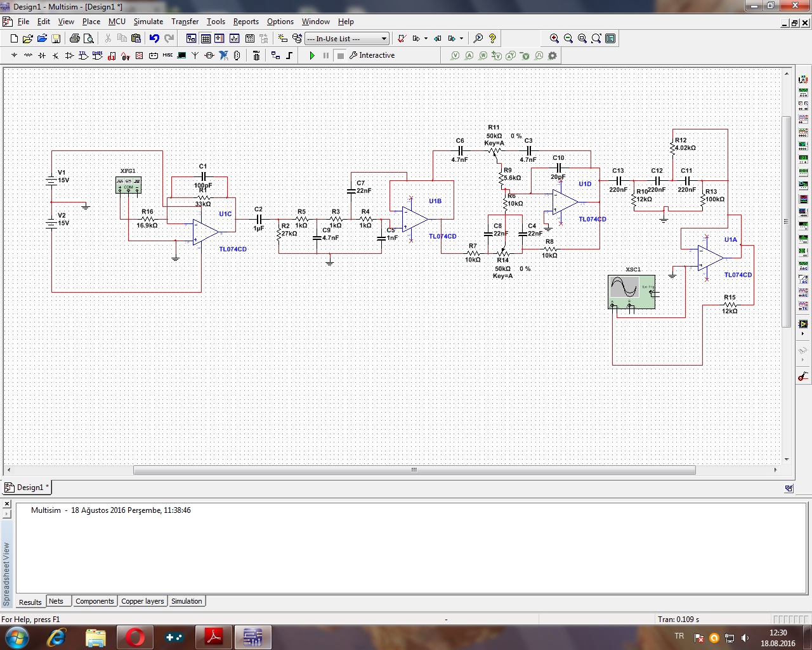Click the horizontal scrollbar of the schematic
Image resolution: width=812 pixels, height=650 pixels.
tap(414, 470)
